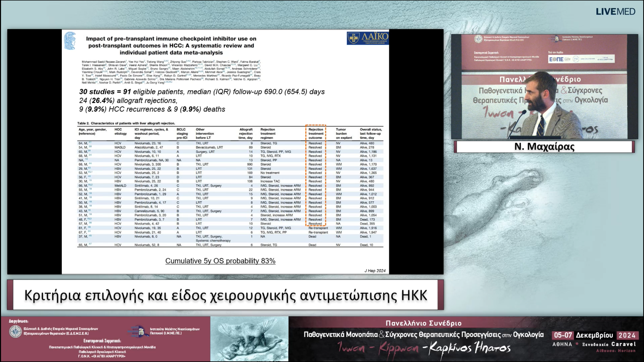Click the 'Overall status, last follow-up' header

point(371,133)
